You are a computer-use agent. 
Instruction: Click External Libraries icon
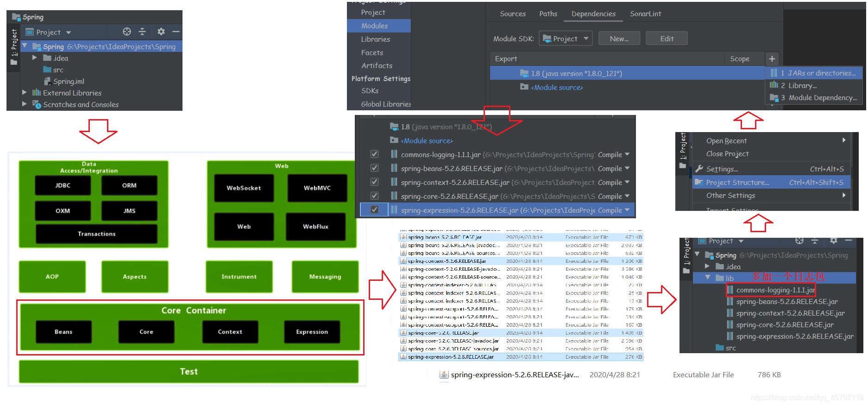[36, 93]
